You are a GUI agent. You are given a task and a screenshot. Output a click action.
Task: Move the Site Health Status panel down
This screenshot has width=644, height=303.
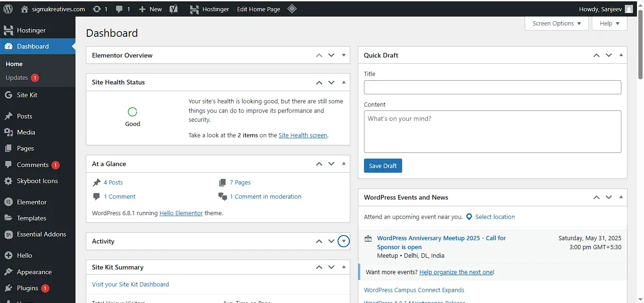[x=331, y=82]
